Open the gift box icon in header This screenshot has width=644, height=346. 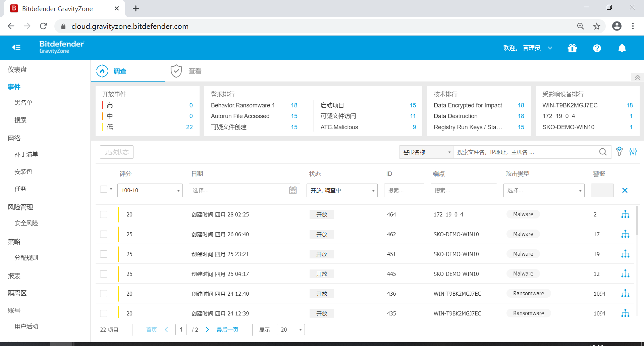[x=572, y=48]
